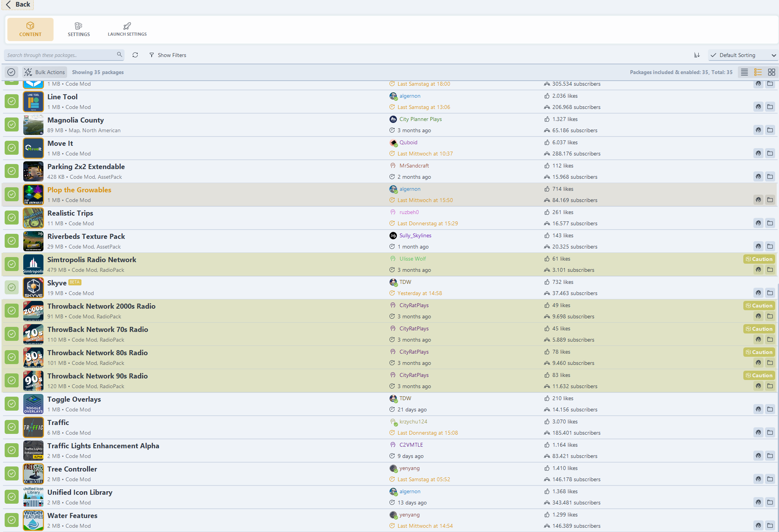Disable the Magnolia County package

(x=12, y=124)
